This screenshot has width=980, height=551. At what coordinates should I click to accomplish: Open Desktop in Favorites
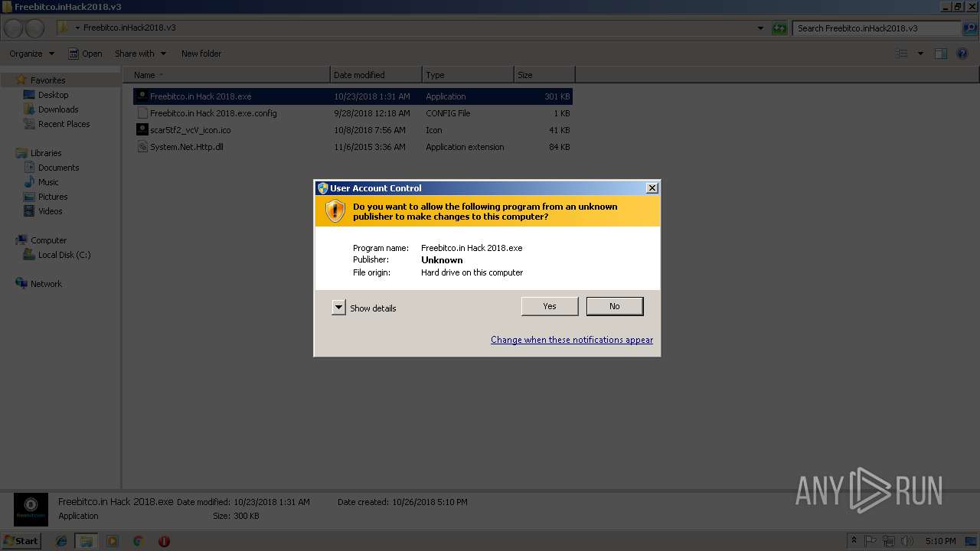tap(53, 95)
